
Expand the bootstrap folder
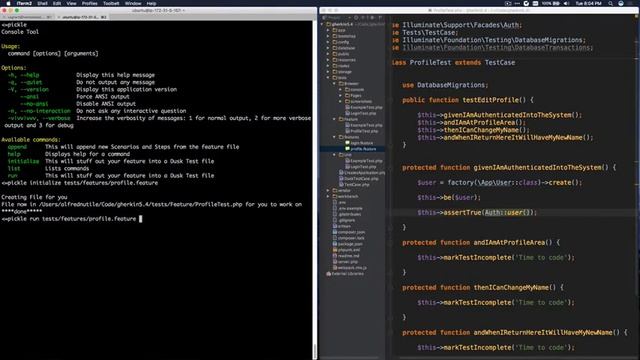328,36
